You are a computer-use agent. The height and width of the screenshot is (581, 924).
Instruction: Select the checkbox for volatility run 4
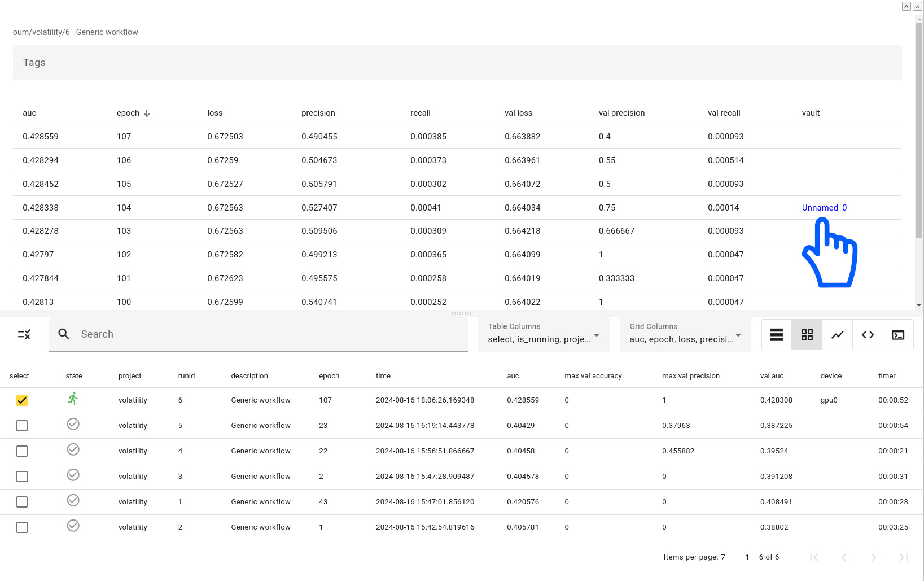point(22,451)
